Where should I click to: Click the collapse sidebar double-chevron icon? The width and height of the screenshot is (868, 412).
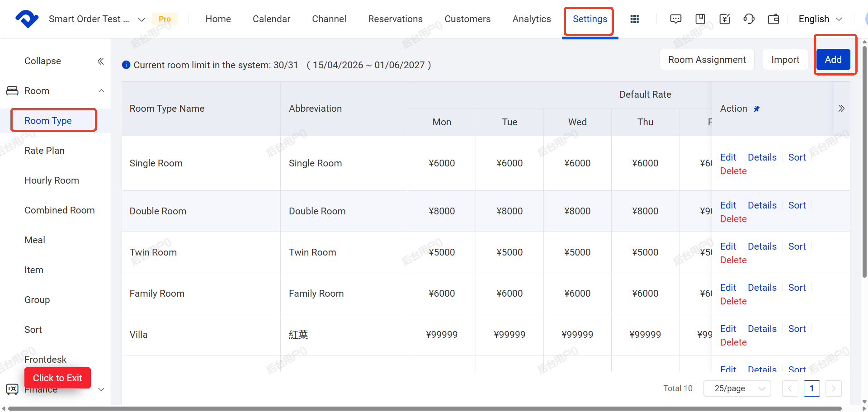point(101,61)
